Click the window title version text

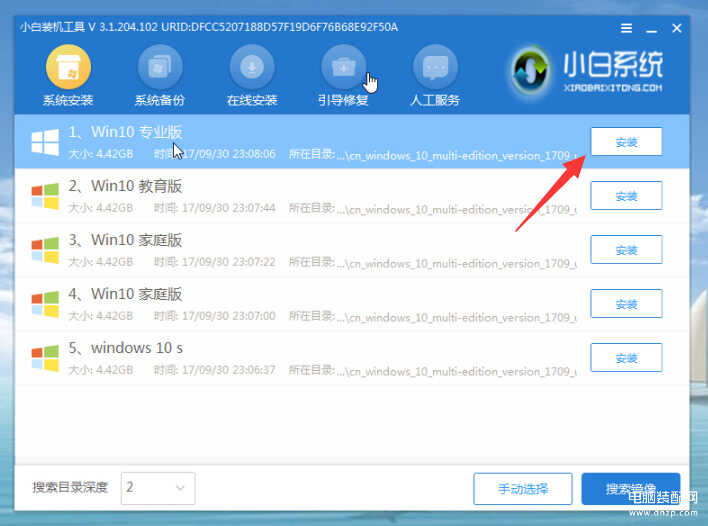coord(209,27)
